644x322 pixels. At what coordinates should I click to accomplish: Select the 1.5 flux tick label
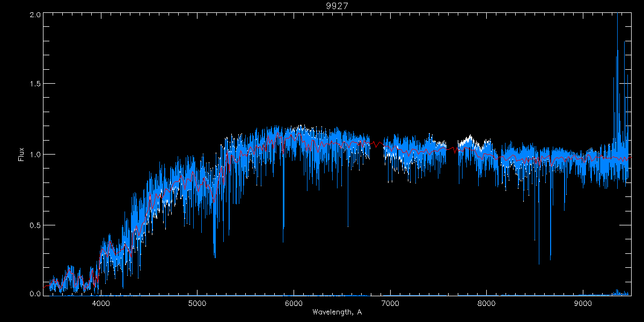(34, 84)
